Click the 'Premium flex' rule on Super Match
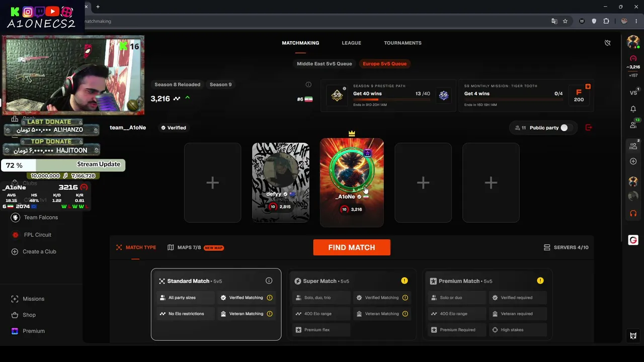Screen dimensions: 644x362 pos(321,330)
